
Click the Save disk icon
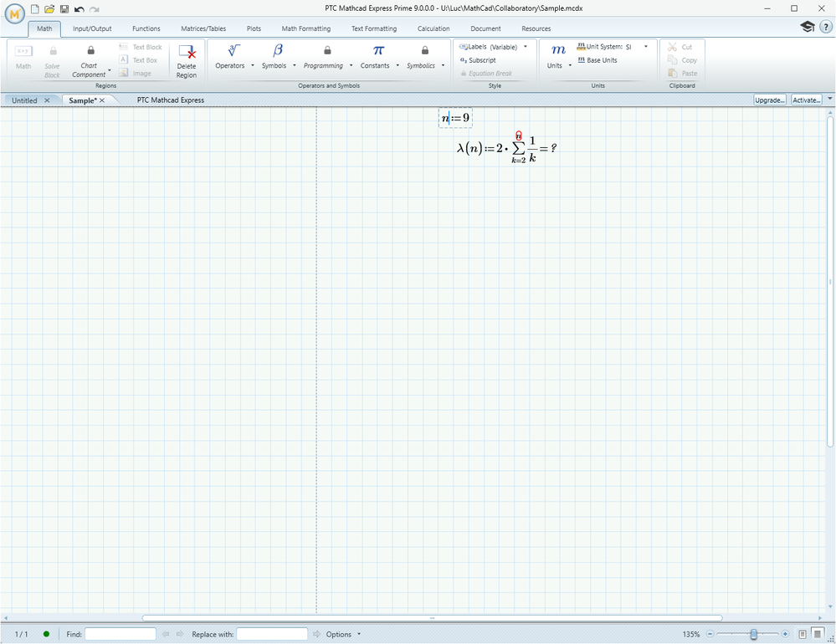coord(64,8)
